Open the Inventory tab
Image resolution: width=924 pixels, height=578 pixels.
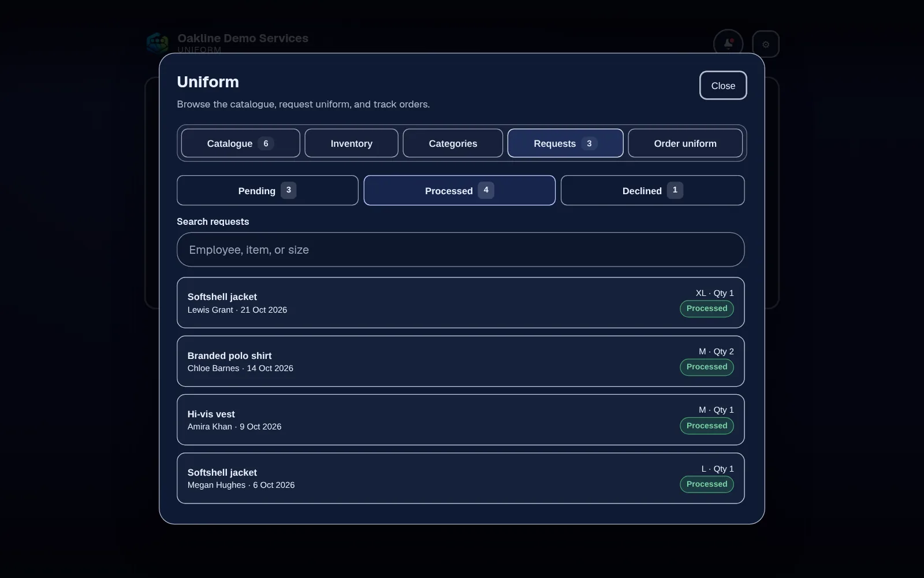[x=351, y=143]
